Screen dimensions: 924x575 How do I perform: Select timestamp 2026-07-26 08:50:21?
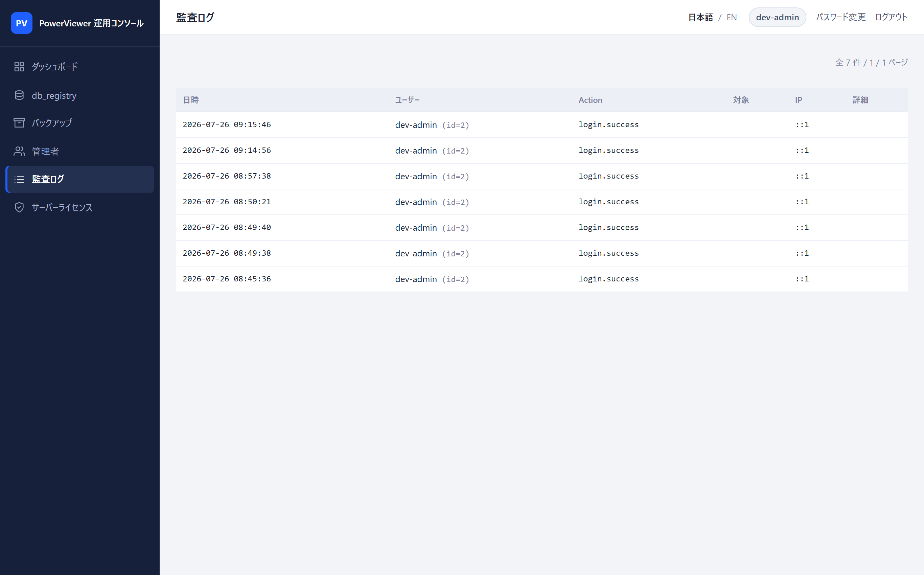tap(227, 202)
